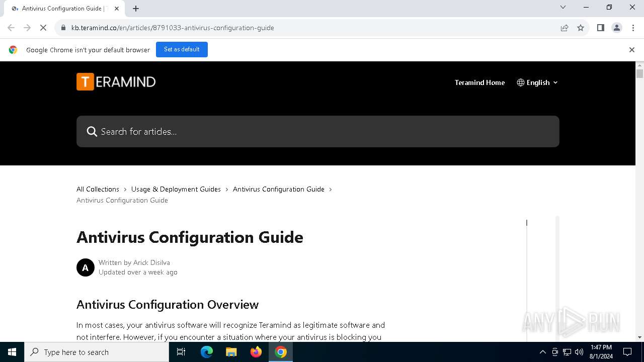
Task: Open a new browser tab
Action: click(136, 9)
